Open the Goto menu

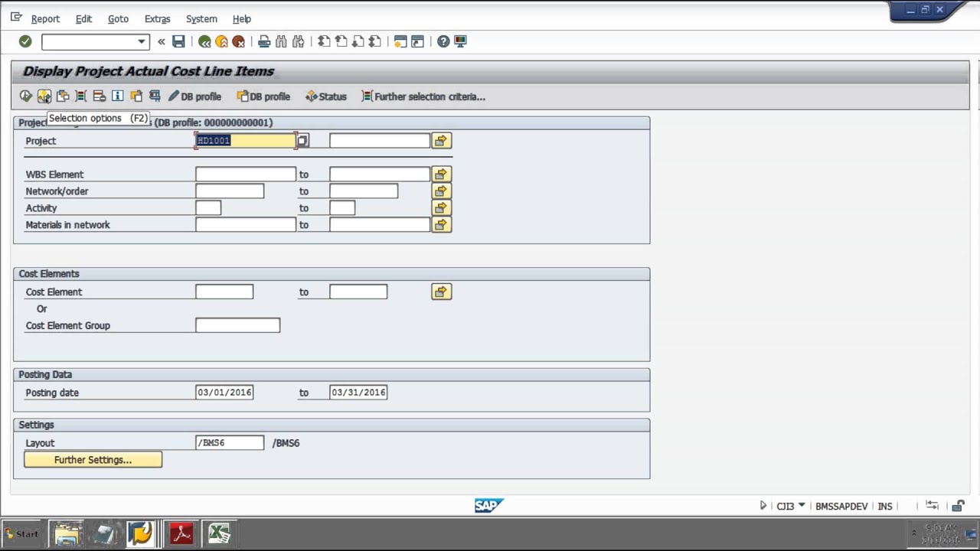click(118, 18)
